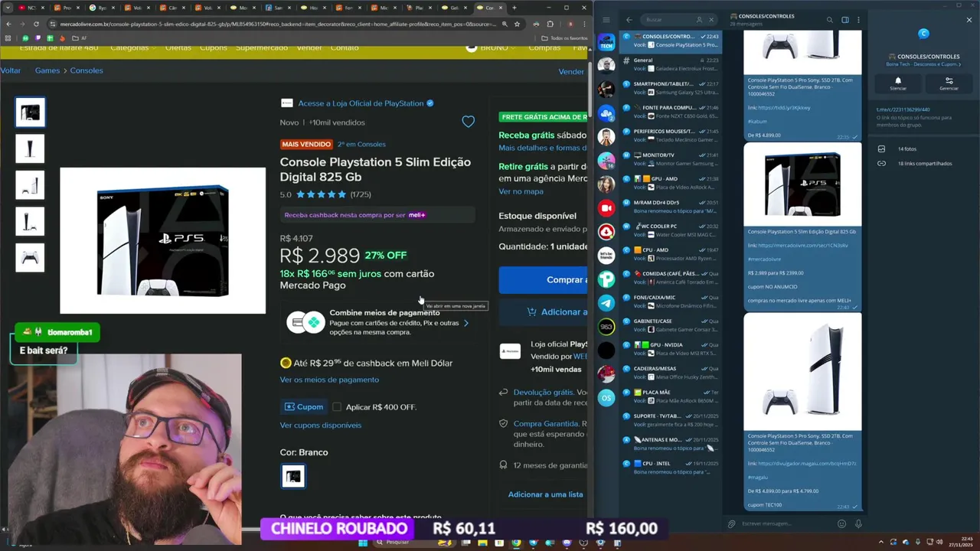This screenshot has height=551, width=980.
Task: Open Ver cupons disponíveis link
Action: tap(321, 425)
